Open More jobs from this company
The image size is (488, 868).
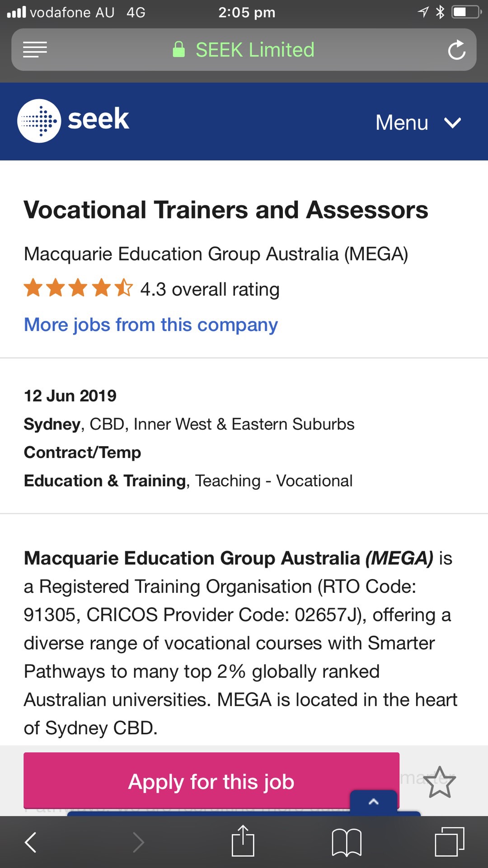coord(151,325)
